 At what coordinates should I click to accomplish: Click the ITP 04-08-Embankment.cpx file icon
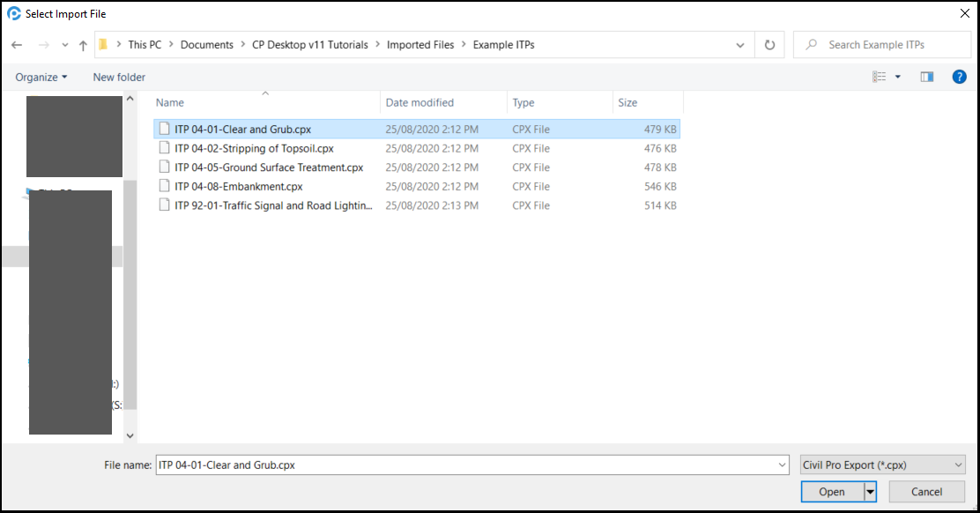click(164, 186)
